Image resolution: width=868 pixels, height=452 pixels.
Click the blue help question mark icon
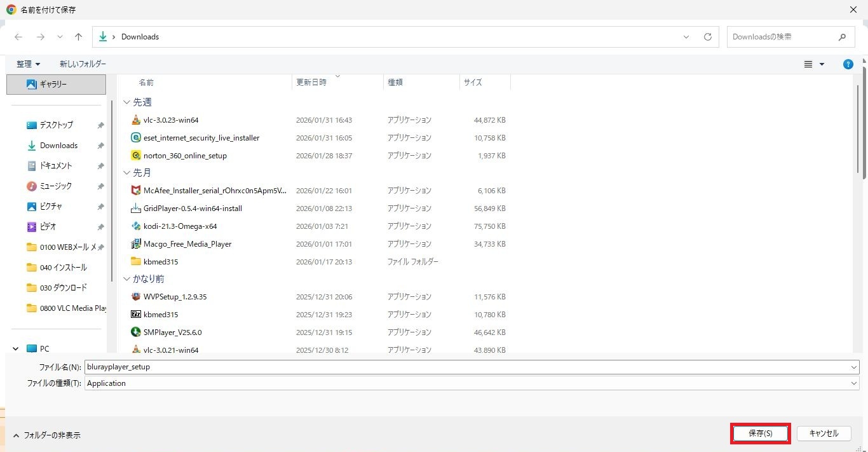848,64
